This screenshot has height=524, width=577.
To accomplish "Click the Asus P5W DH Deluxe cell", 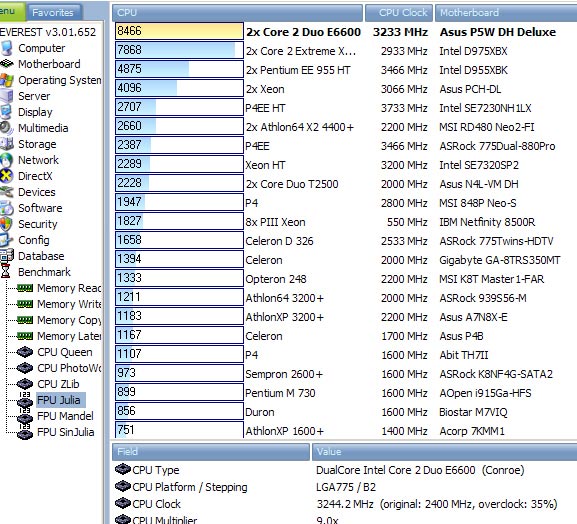I will click(498, 32).
